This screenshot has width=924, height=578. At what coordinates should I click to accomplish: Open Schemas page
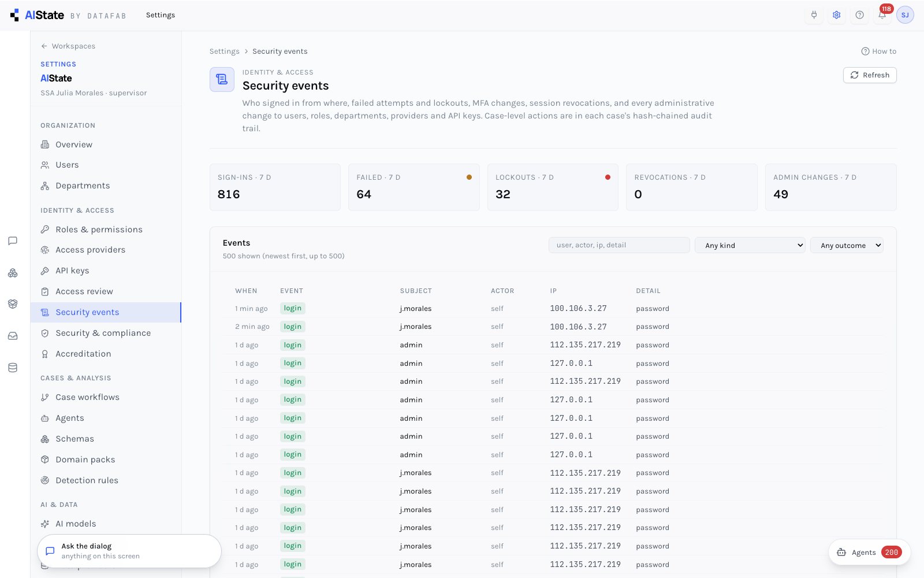tap(106, 439)
